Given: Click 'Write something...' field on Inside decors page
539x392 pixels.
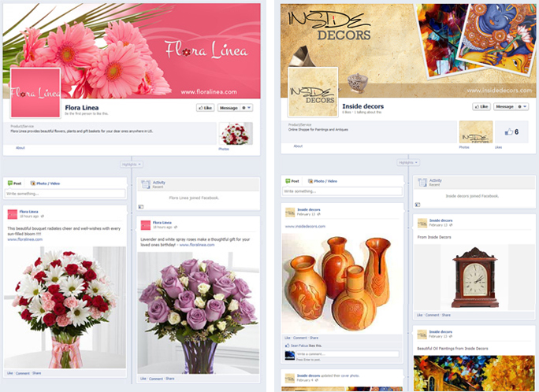Looking at the screenshot, I should coord(342,191).
